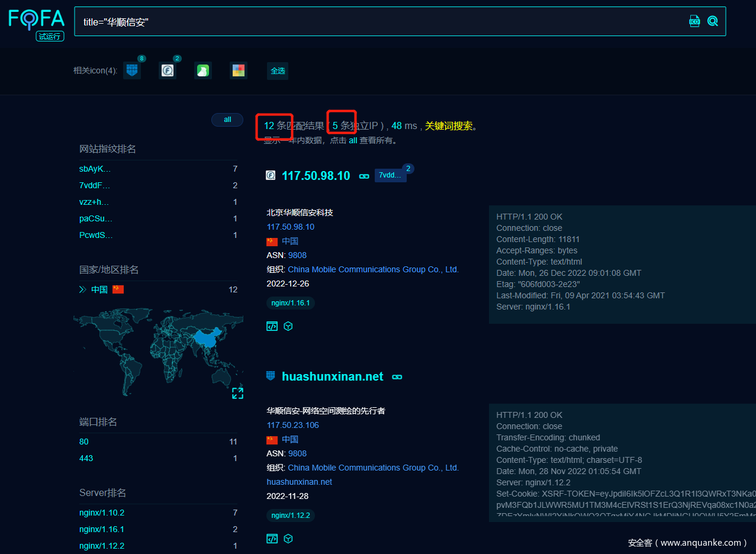Open link icon next to 117.50.98.10
The width and height of the screenshot is (756, 554).
coord(364,176)
